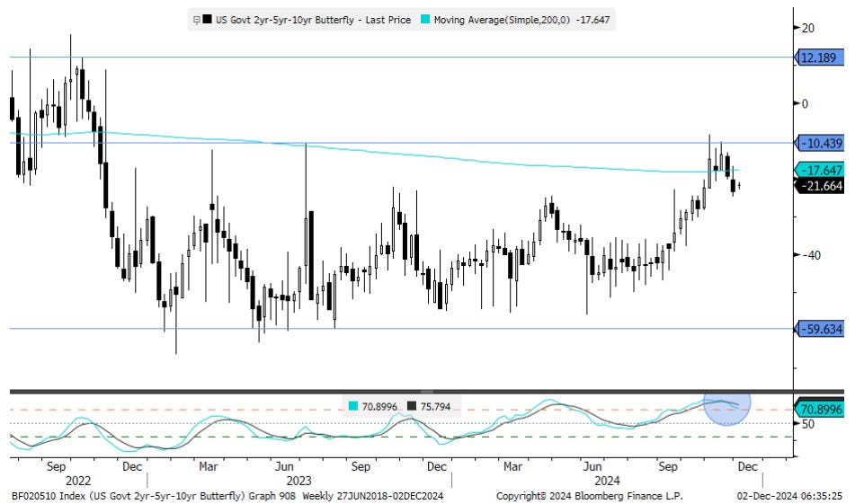Click the cyan 70.8996 oscillator axis tag
This screenshot has height=504, width=855.
tap(819, 409)
